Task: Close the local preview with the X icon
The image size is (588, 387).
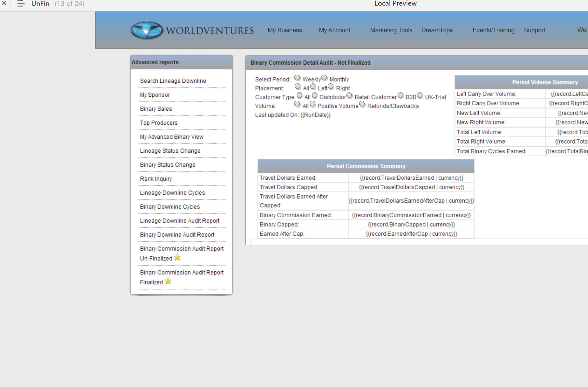Action: (x=4, y=3)
